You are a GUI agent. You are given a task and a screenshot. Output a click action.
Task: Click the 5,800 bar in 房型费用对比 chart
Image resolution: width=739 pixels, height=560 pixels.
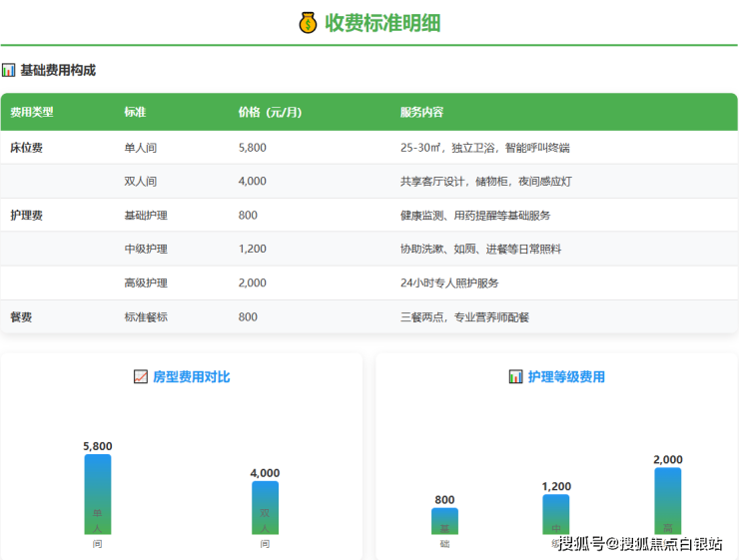[98, 494]
